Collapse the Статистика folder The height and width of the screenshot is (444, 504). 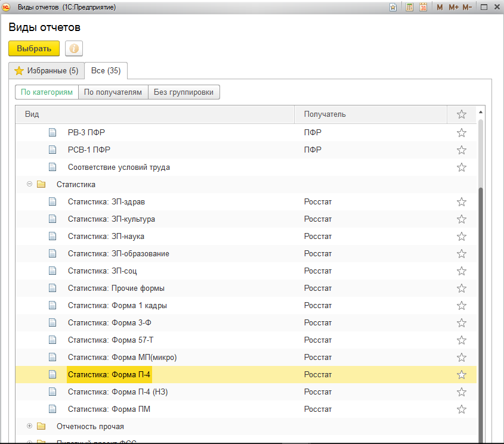click(x=30, y=184)
